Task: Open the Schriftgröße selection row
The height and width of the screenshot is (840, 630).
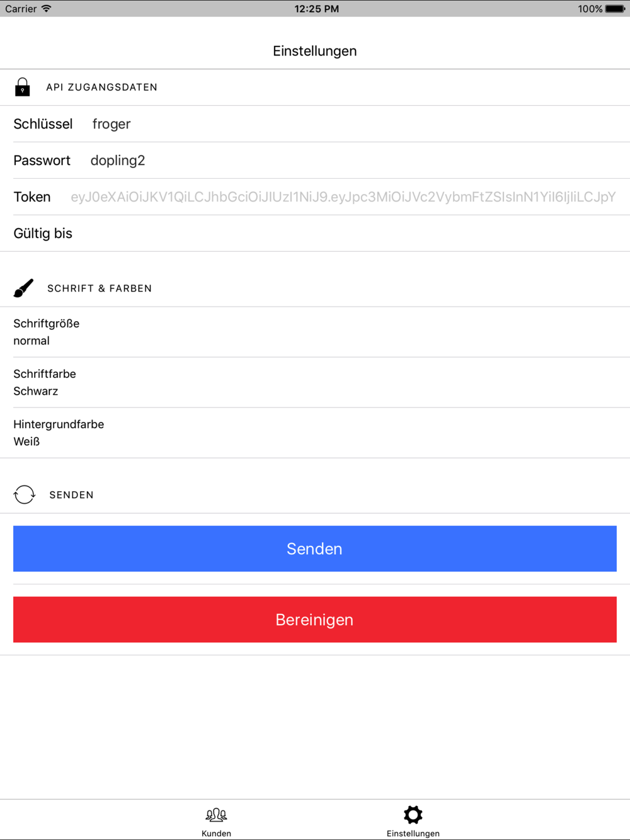Action: tap(315, 332)
